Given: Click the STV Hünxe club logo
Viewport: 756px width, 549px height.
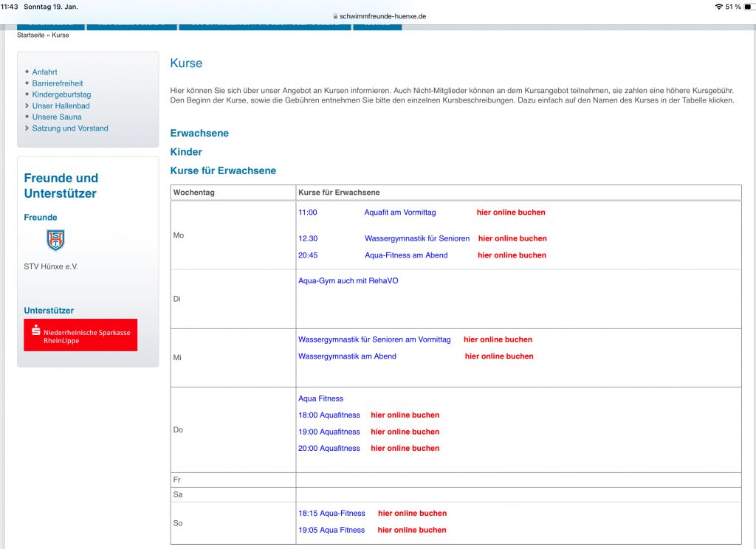Looking at the screenshot, I should 55,240.
